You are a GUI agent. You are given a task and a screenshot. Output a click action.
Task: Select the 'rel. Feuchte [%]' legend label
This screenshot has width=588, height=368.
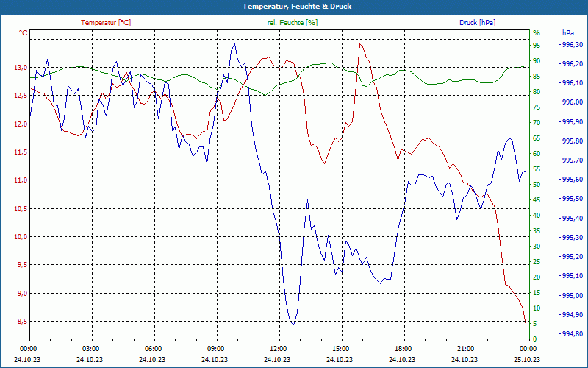[x=292, y=23]
